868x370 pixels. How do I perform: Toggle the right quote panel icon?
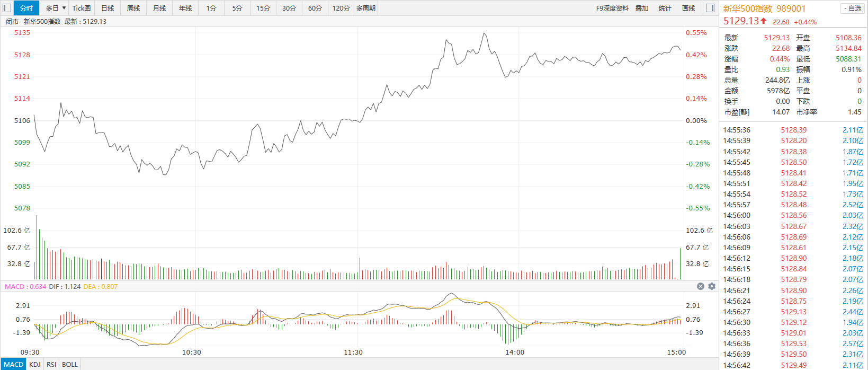click(710, 8)
